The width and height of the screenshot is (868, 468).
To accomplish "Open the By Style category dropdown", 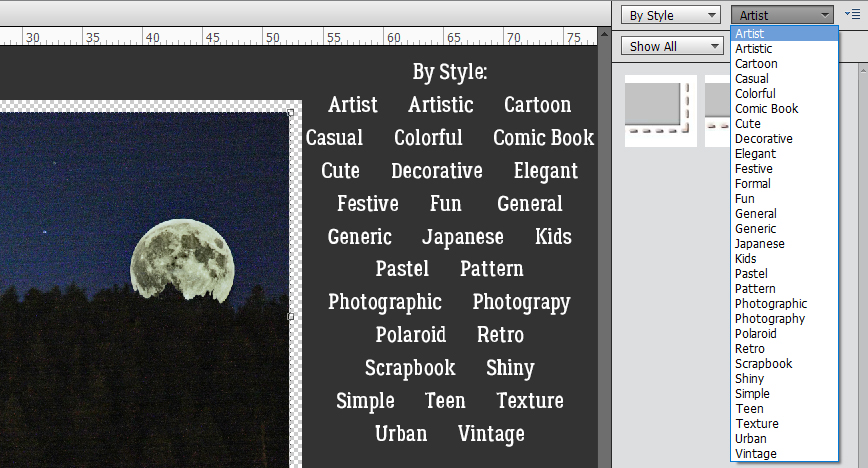I will 670,15.
